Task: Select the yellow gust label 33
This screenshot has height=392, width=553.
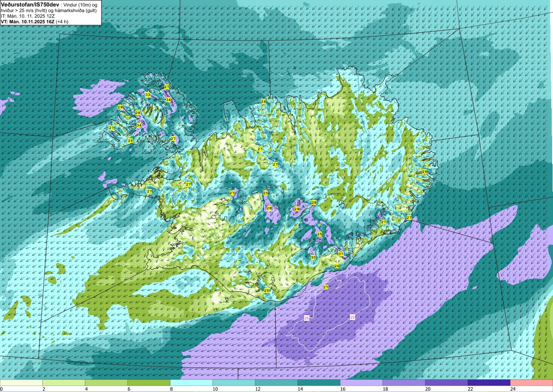Action: [147, 95]
